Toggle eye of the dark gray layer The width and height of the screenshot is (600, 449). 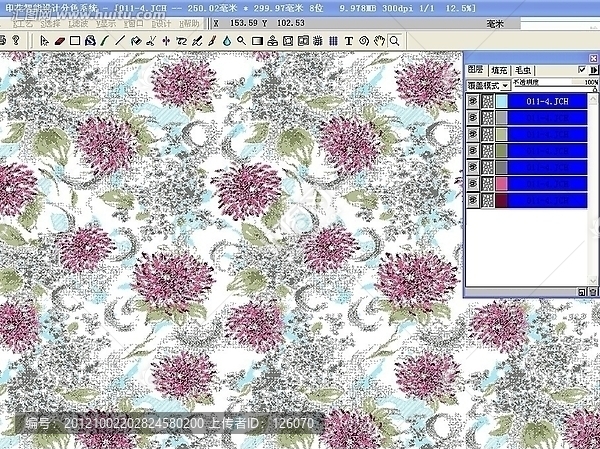point(473,167)
